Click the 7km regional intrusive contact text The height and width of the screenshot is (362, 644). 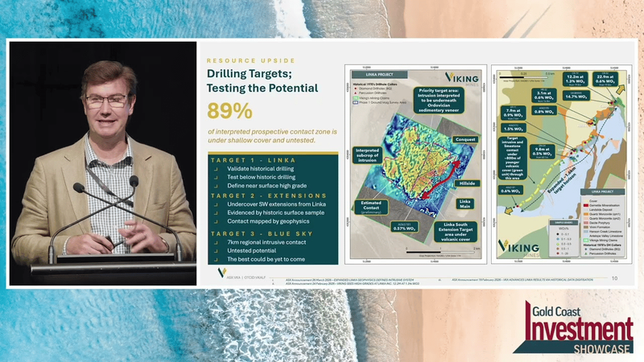266,242
